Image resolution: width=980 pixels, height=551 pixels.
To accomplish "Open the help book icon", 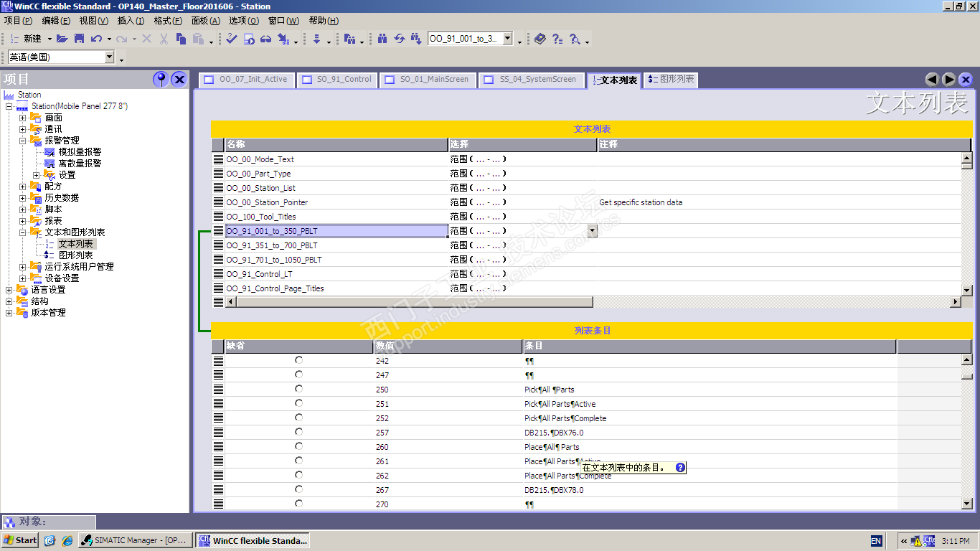I will (540, 39).
